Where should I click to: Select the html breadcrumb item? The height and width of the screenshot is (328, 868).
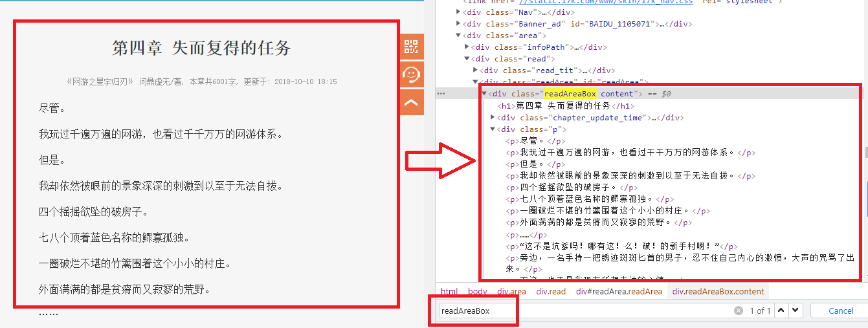click(449, 292)
